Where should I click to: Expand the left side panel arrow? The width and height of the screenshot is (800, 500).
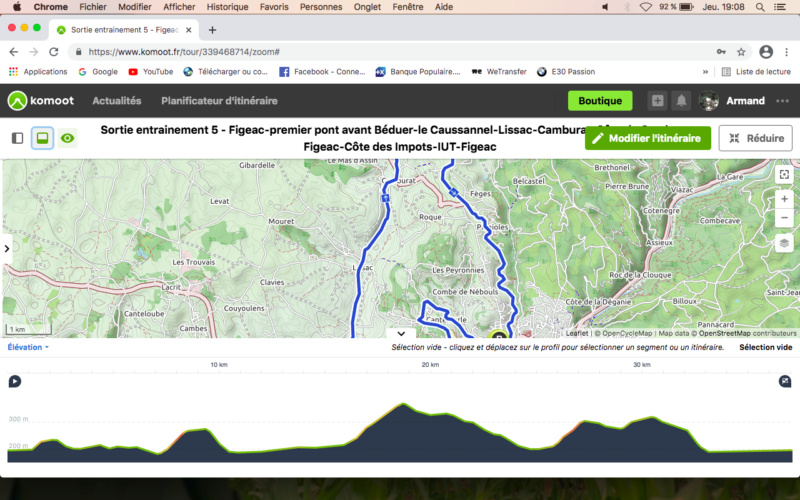pyautogui.click(x=7, y=248)
